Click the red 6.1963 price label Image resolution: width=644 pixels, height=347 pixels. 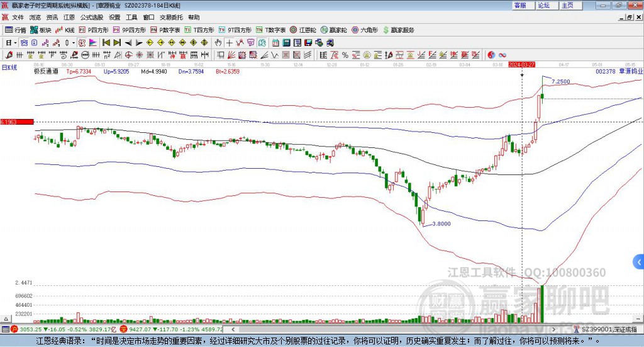pyautogui.click(x=17, y=122)
